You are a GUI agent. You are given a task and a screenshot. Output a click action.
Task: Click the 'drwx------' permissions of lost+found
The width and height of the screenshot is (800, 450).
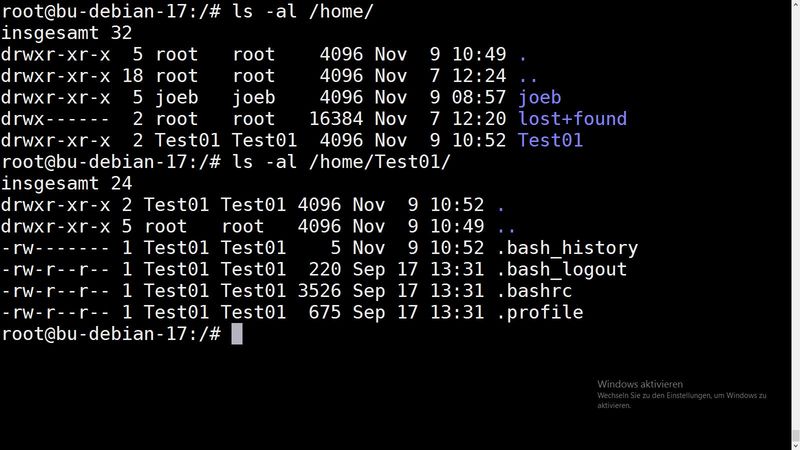coord(55,118)
